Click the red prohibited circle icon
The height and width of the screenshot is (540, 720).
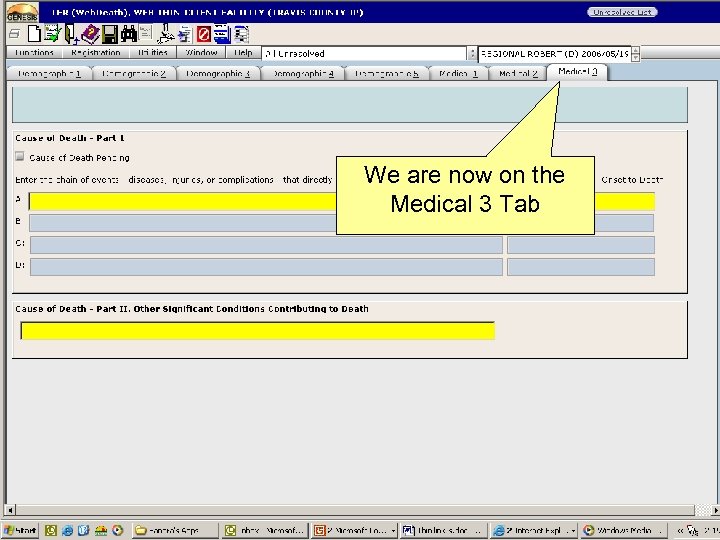click(x=203, y=34)
